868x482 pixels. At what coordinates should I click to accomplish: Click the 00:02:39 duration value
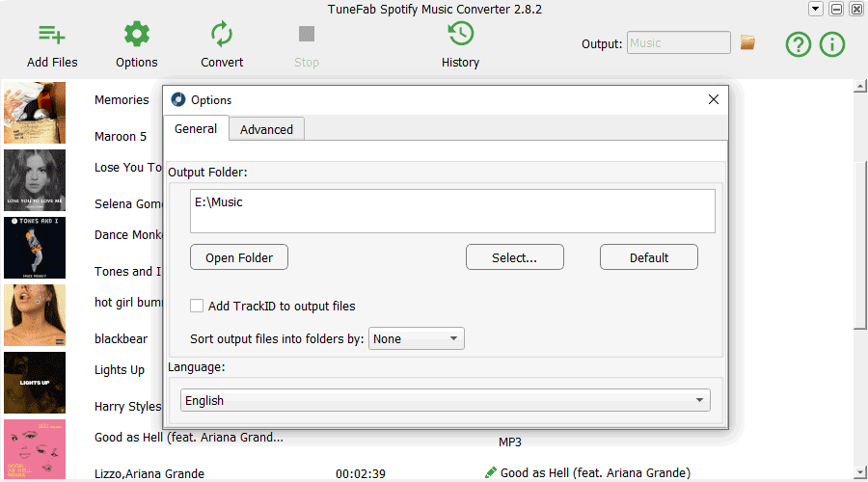tap(361, 473)
